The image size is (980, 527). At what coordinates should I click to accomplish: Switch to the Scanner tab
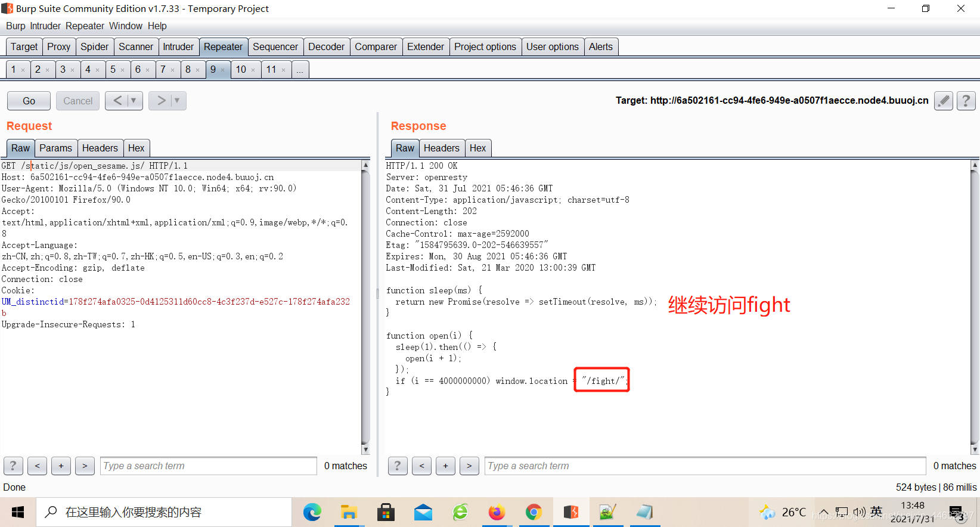(136, 46)
